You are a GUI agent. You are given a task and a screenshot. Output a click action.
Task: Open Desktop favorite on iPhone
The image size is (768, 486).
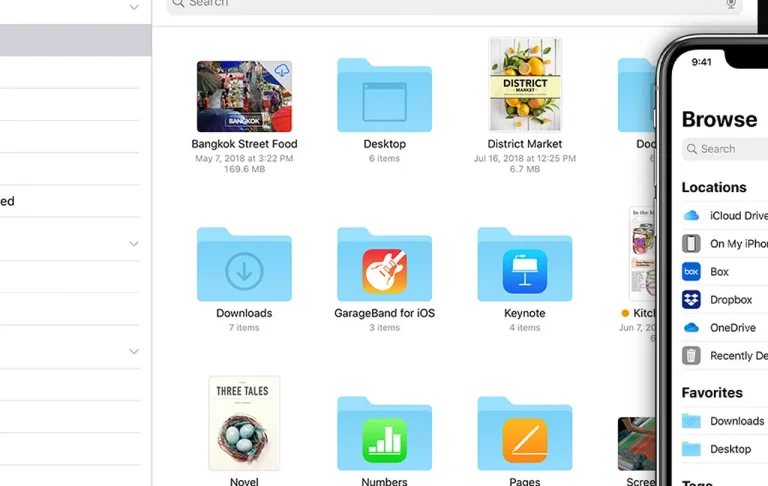click(x=725, y=449)
